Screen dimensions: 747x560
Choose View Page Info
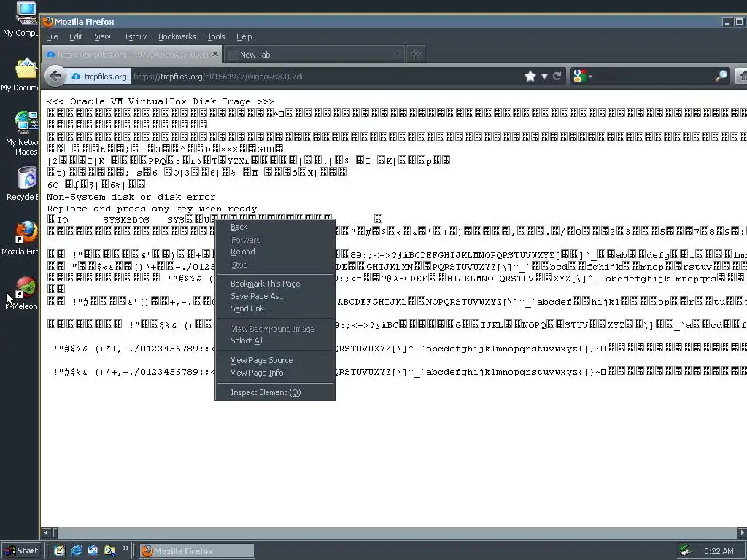275,373
